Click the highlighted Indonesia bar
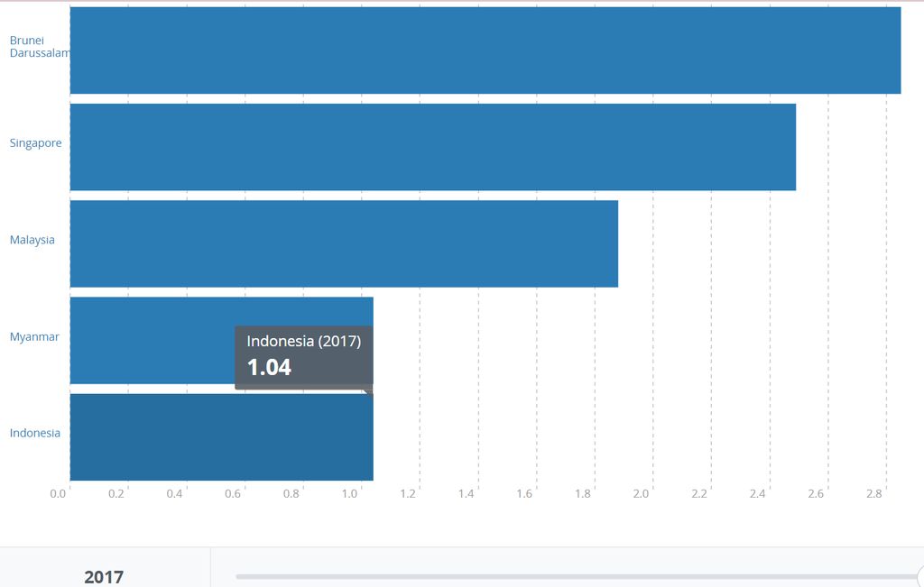 coord(221,437)
